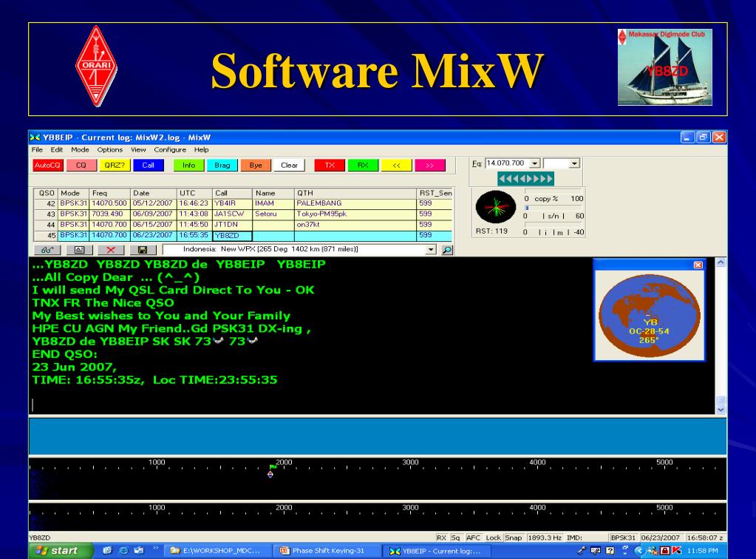Click the green Info macro button
Screen dimensions: 756x559
(x=188, y=166)
